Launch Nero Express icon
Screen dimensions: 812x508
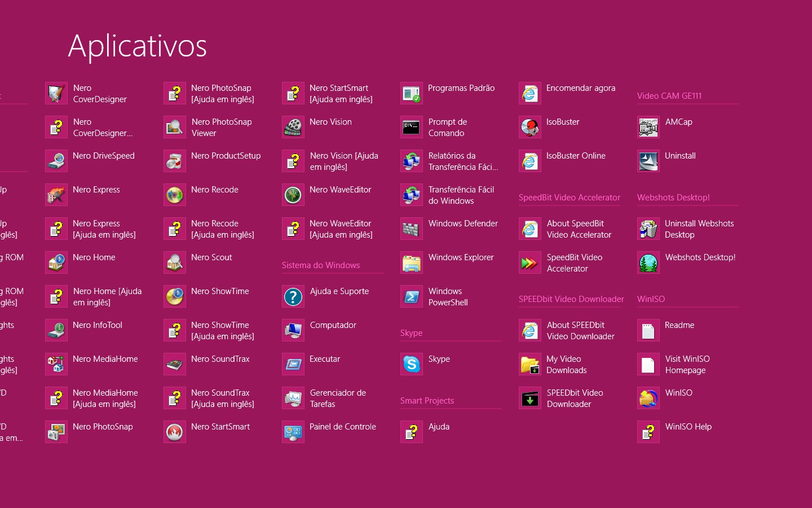pyautogui.click(x=56, y=195)
